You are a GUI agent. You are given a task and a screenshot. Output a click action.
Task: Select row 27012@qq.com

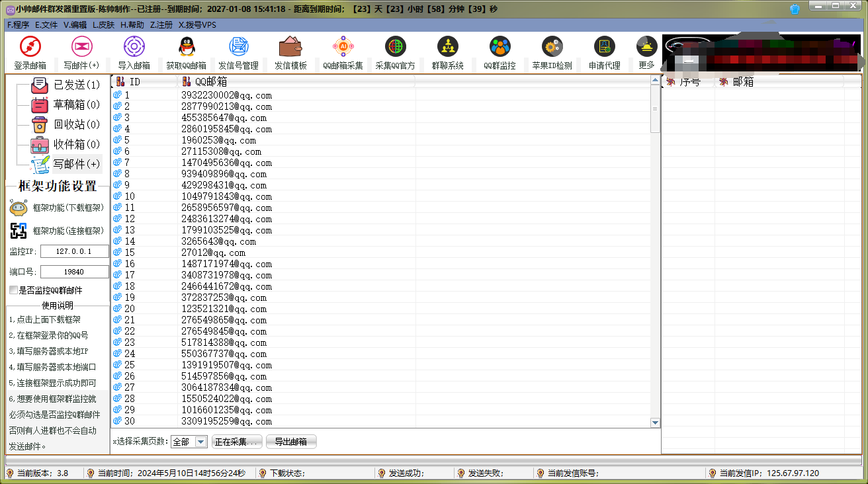click(381, 253)
